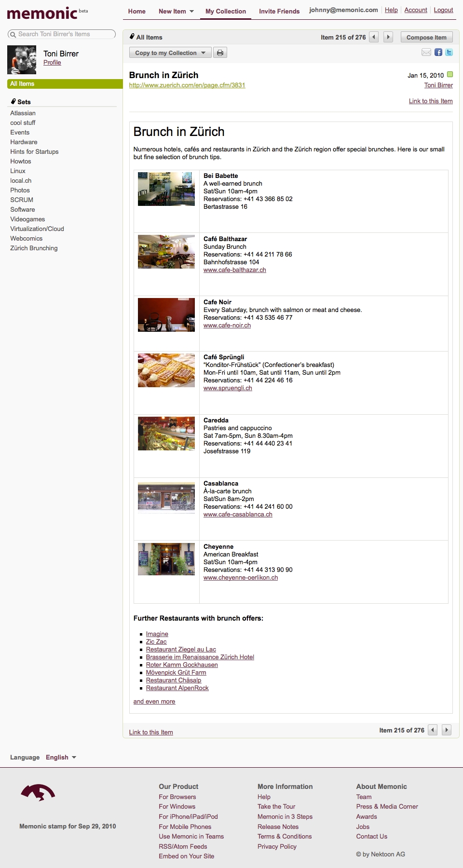Screen dimensions: 463x868
Task: Open the My Collection tab
Action: [226, 11]
